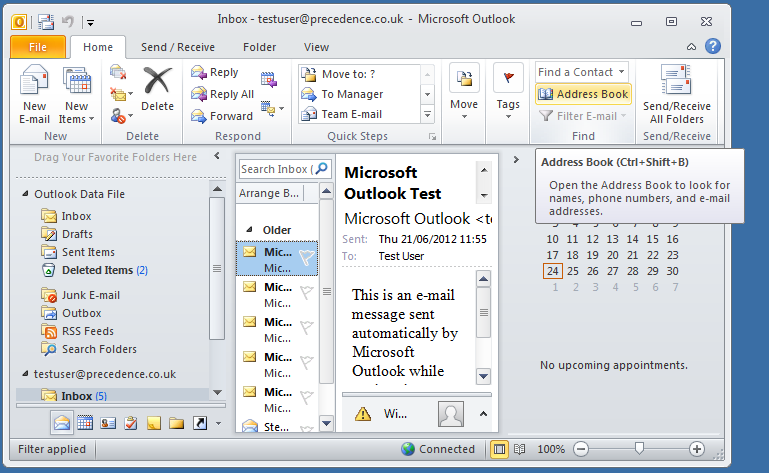
Task: Click the Arrange By header
Action: (270, 193)
